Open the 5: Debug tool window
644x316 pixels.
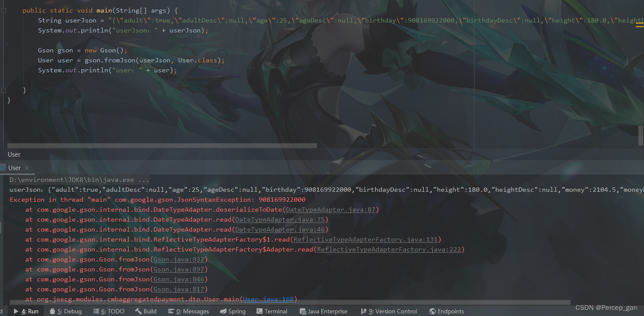[65, 311]
